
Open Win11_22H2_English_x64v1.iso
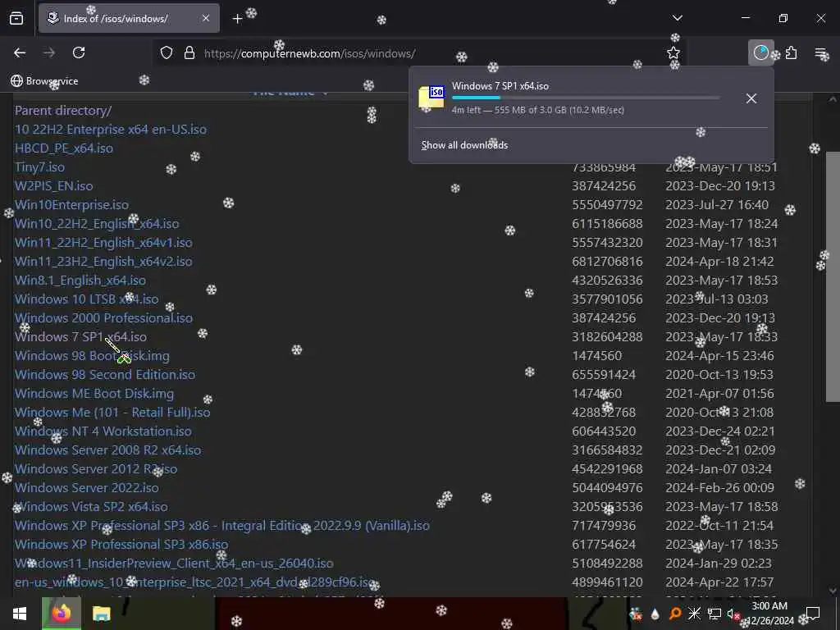pos(103,242)
